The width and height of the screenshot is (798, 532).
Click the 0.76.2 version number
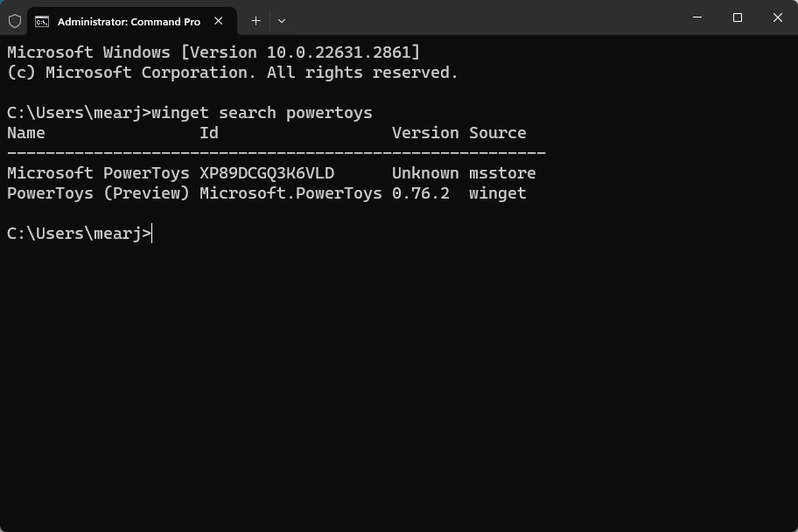click(x=420, y=193)
